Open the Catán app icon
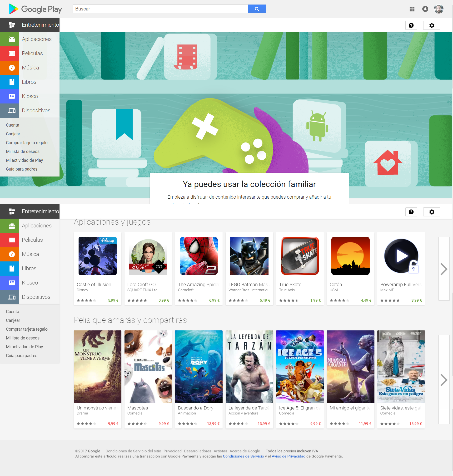The width and height of the screenshot is (453, 476). (x=350, y=256)
